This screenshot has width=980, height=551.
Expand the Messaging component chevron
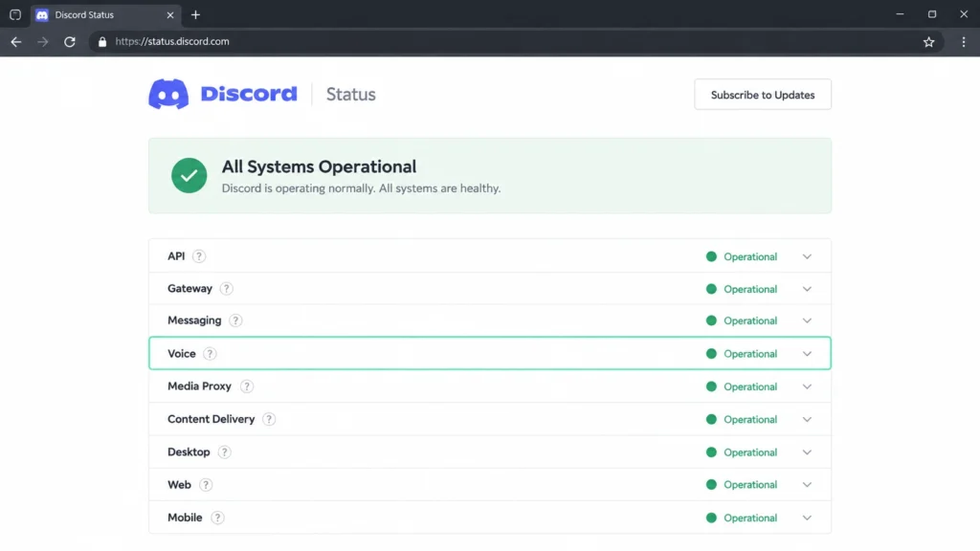pyautogui.click(x=807, y=320)
